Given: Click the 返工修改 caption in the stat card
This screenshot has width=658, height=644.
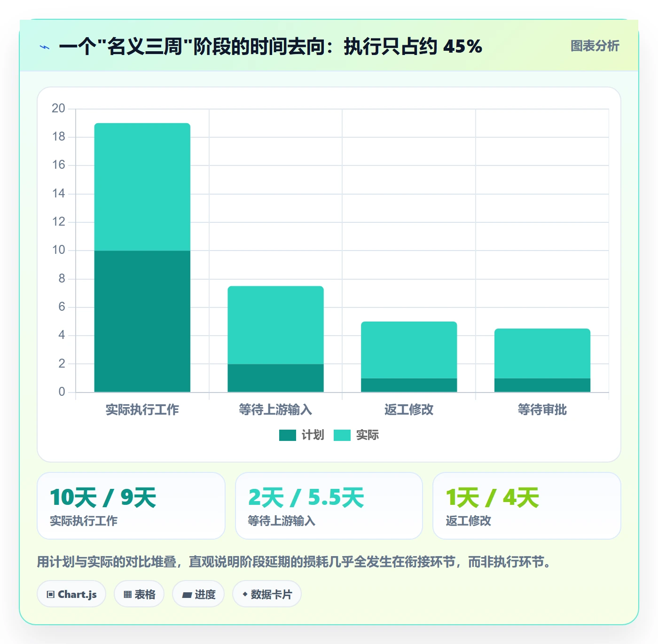Looking at the screenshot, I should pos(468,521).
